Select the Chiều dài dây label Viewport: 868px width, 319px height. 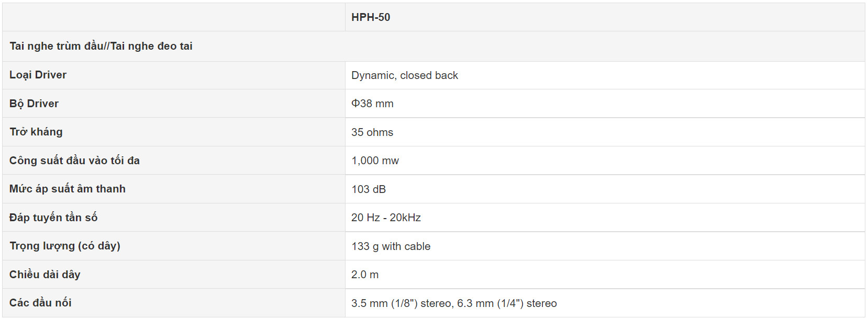tap(45, 275)
